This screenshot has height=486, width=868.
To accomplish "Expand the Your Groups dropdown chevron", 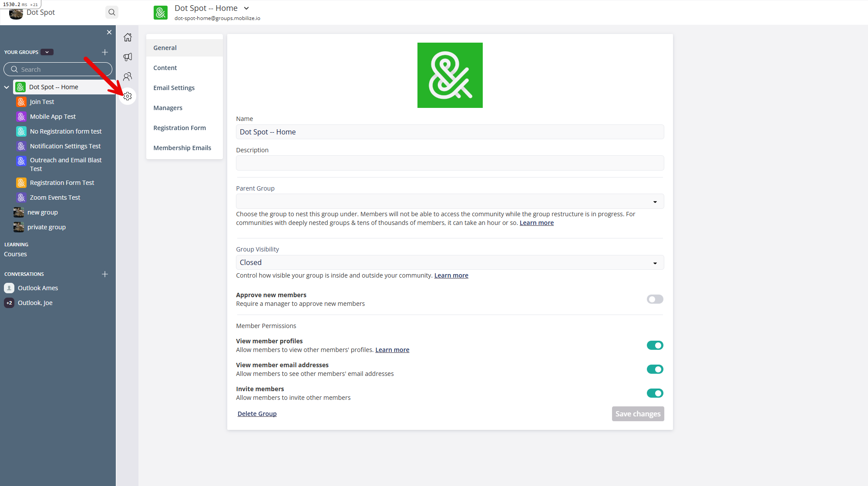I will 47,52.
